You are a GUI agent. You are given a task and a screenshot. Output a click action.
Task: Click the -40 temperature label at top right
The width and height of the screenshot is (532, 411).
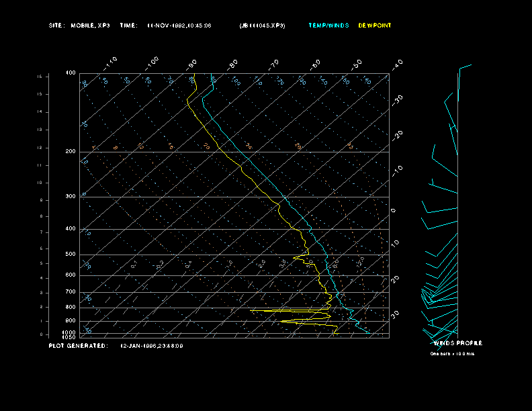coord(397,64)
